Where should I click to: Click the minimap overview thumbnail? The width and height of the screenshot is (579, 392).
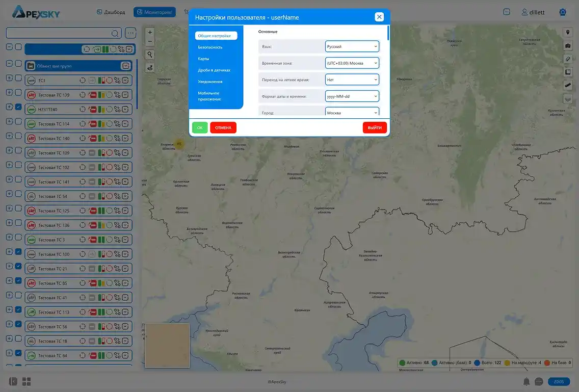point(167,346)
